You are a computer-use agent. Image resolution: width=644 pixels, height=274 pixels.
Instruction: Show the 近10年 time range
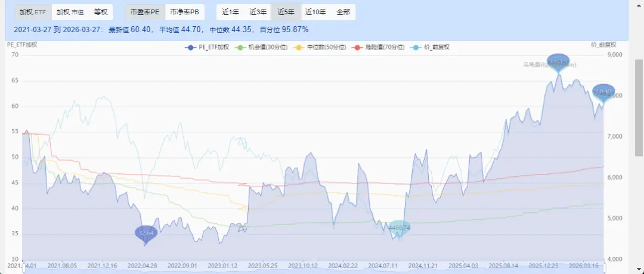(315, 13)
